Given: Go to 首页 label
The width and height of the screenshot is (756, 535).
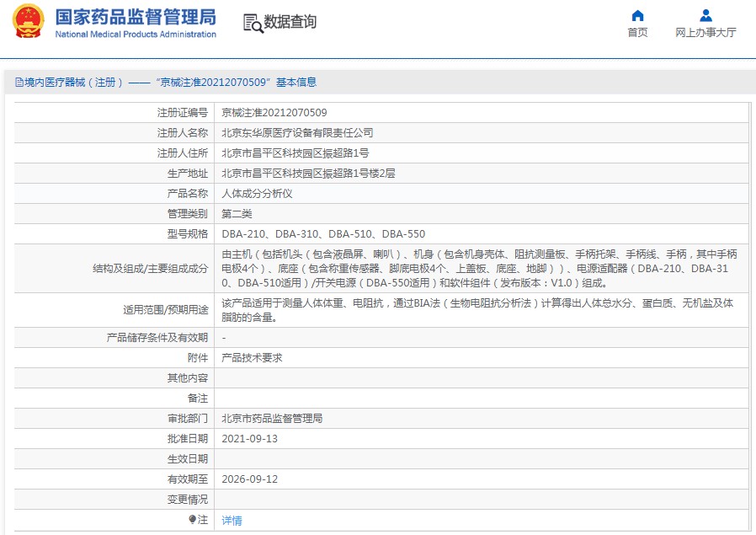Looking at the screenshot, I should click(x=637, y=32).
